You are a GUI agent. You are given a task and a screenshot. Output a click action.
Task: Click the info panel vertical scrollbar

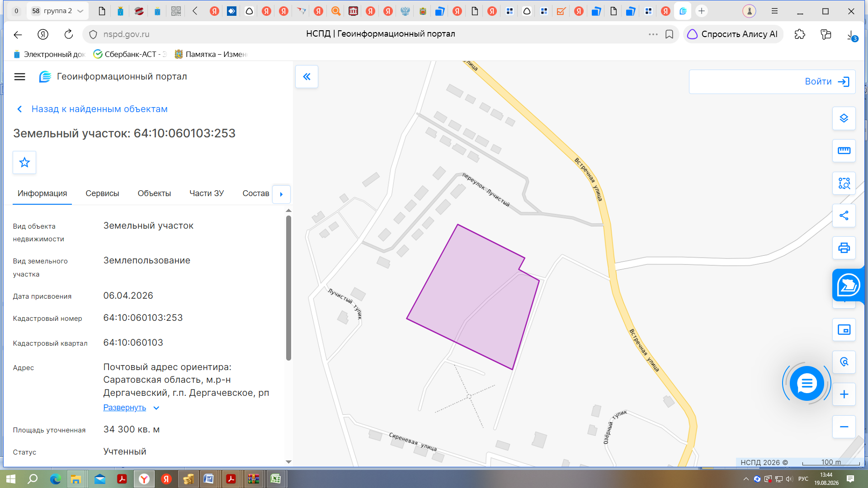[x=288, y=288]
